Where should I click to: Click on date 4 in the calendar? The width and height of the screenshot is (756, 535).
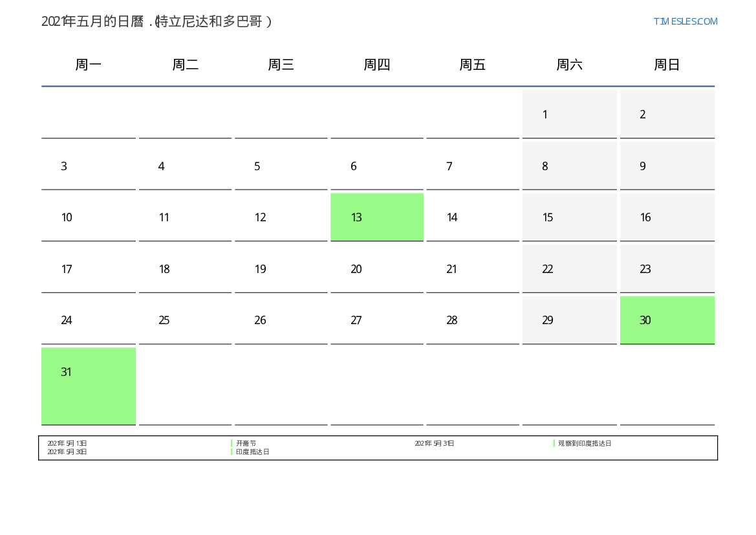(185, 166)
